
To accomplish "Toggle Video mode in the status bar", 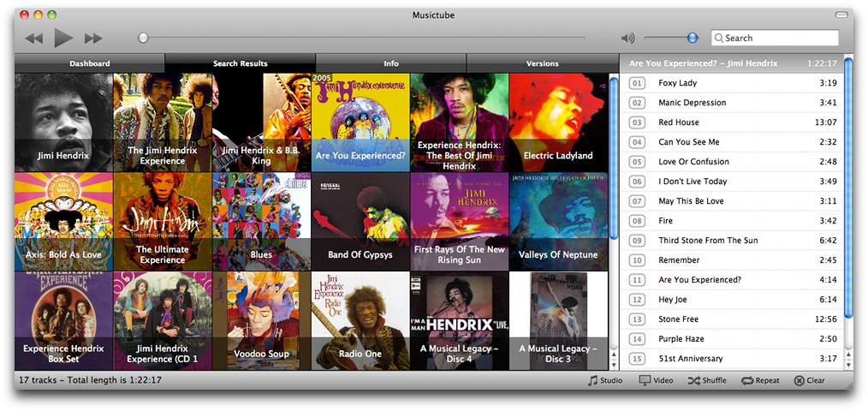I will pos(656,380).
